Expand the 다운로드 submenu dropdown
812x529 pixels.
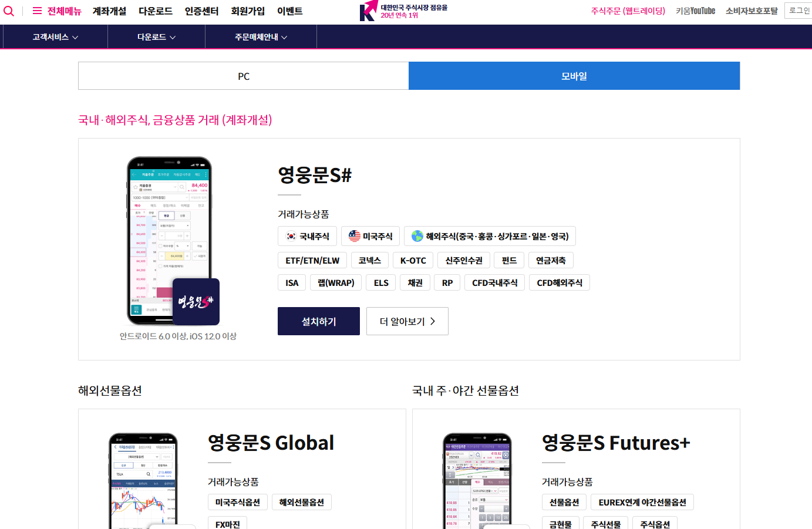pos(156,37)
